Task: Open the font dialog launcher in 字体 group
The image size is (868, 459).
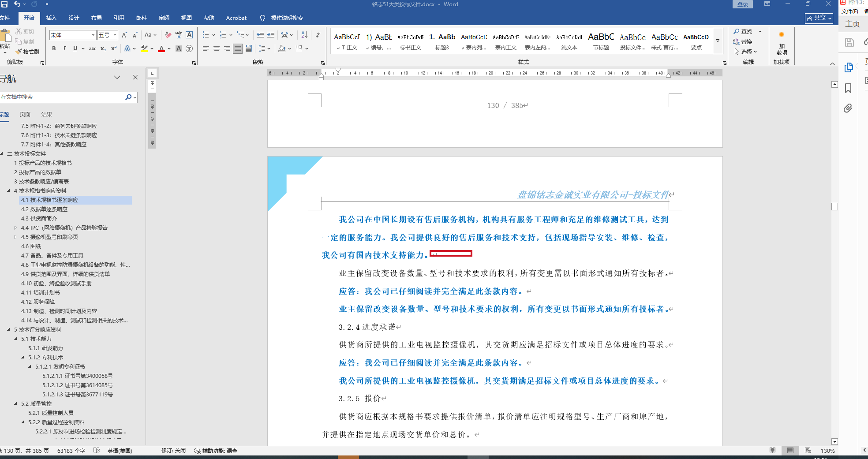Action: point(194,63)
